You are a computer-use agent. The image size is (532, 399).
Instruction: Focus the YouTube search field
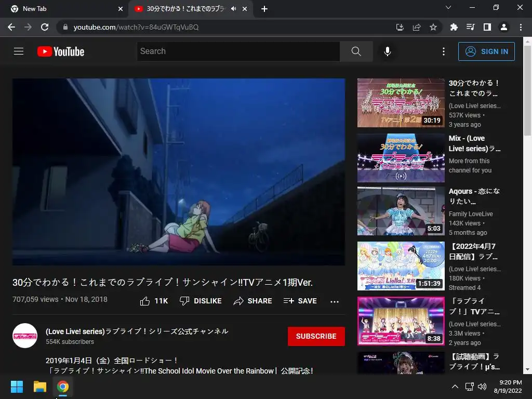238,51
